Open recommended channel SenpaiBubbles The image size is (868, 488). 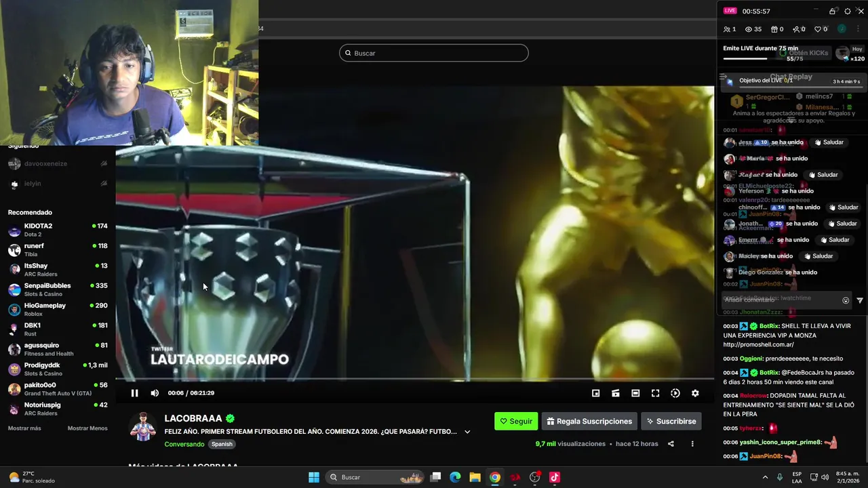point(58,289)
